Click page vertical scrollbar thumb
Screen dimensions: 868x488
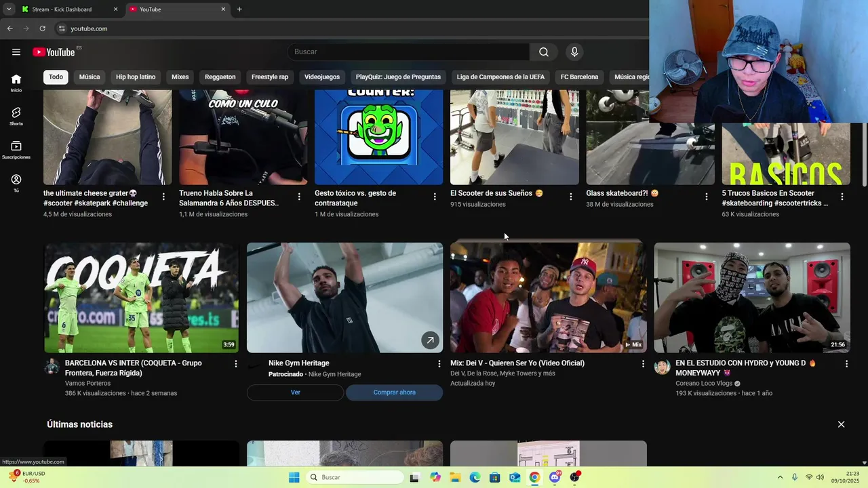tap(864, 155)
